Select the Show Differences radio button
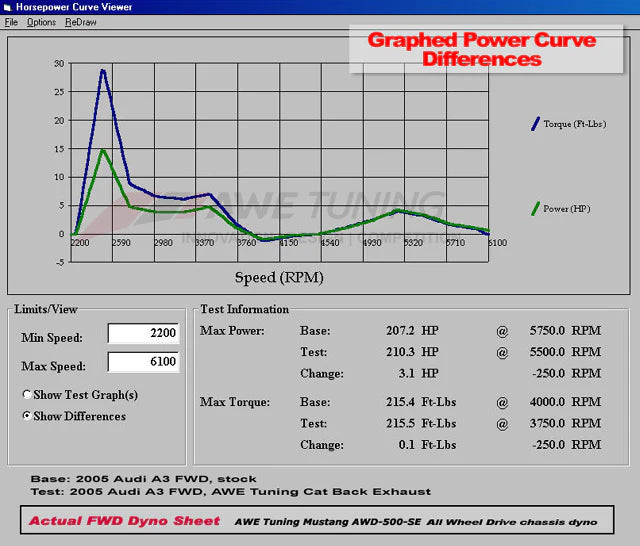This screenshot has width=640, height=546. pyautogui.click(x=27, y=416)
